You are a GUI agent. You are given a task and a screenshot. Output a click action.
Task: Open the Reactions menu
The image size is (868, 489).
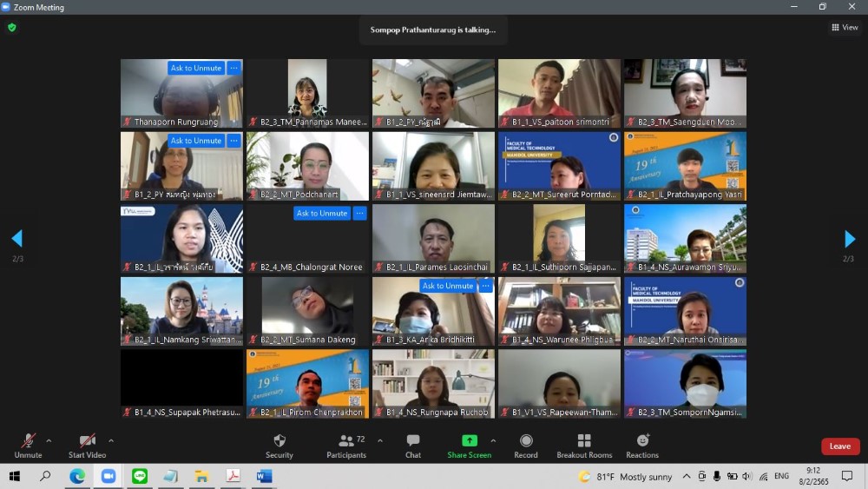coord(642,445)
